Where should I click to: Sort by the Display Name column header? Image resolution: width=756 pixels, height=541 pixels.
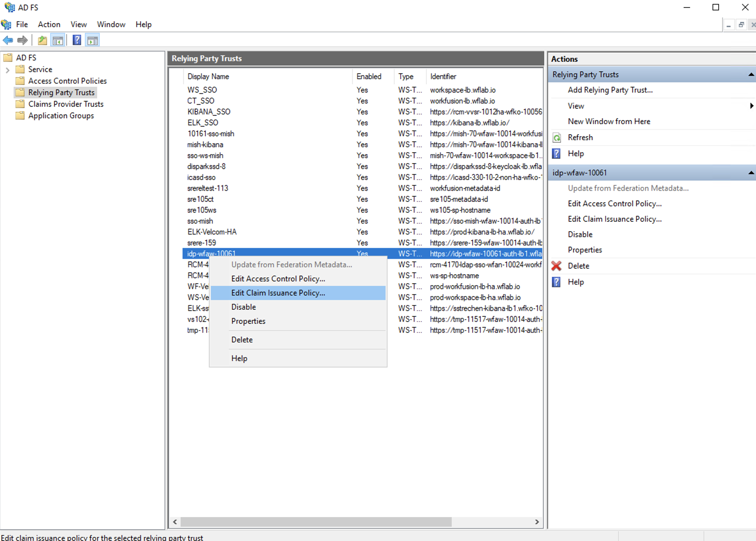tap(268, 76)
